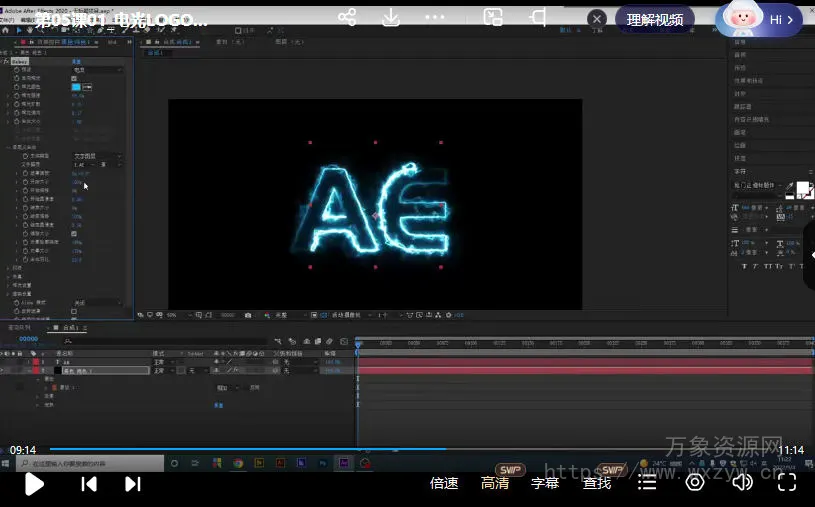Click the download icon in the top bar
The height and width of the screenshot is (507, 815).
pos(391,18)
